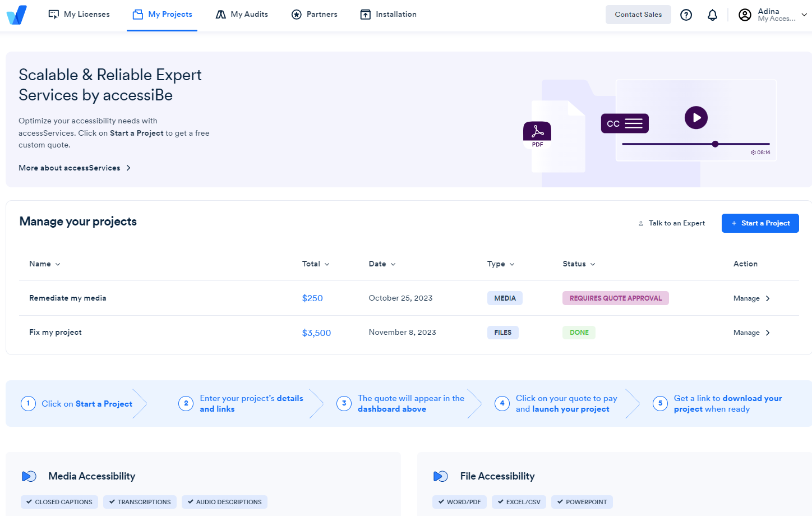Click the accessiBe logo icon
The height and width of the screenshot is (516, 812).
point(17,15)
